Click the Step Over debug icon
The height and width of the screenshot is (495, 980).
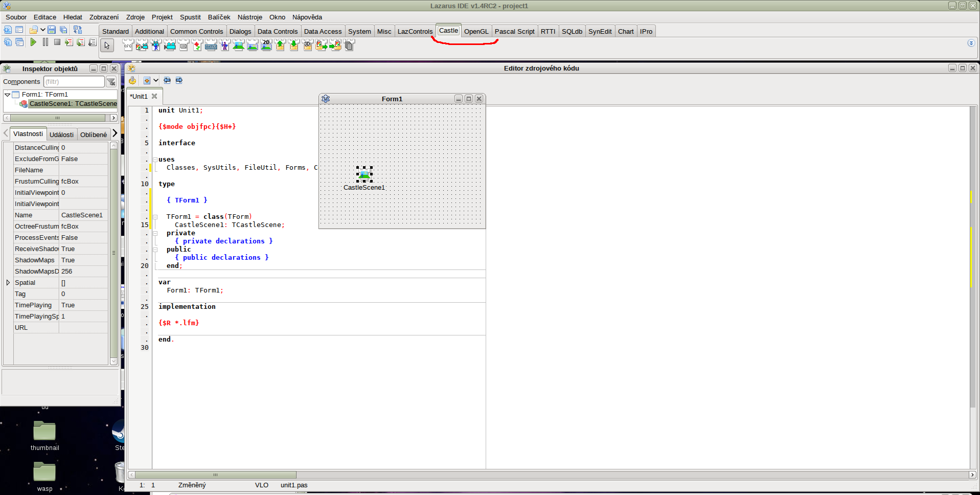81,42
